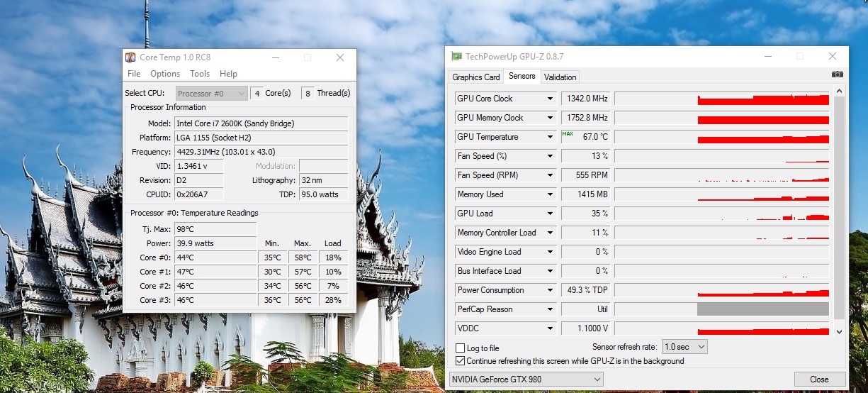Select the Sensors tab in GPU-Z
Image resolution: width=868 pixels, height=393 pixels.
[522, 77]
